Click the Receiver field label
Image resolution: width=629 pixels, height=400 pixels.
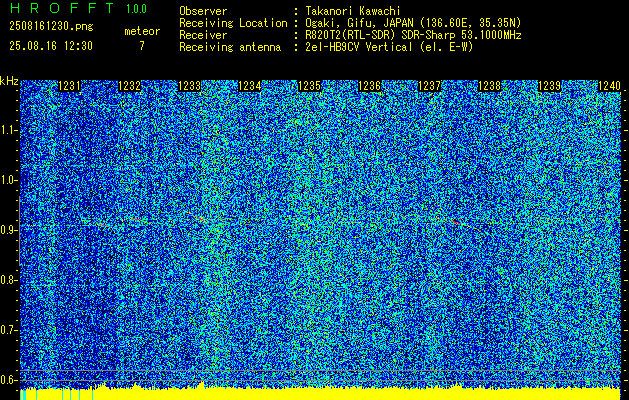point(203,35)
